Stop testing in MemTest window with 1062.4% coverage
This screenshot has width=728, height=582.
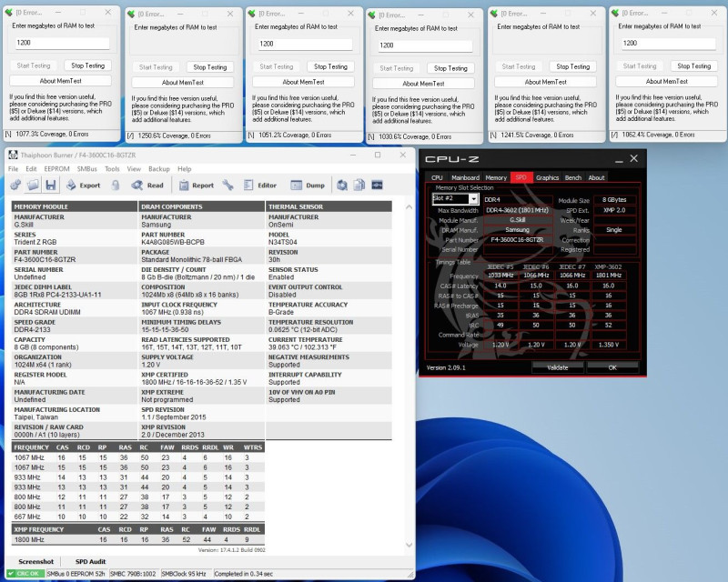click(x=693, y=65)
